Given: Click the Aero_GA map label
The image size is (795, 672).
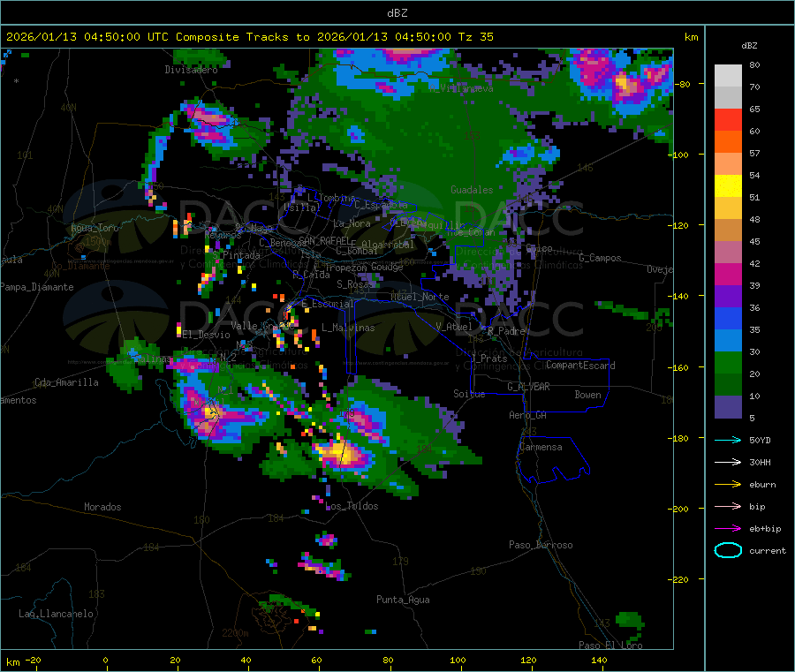Looking at the screenshot, I should (x=527, y=415).
